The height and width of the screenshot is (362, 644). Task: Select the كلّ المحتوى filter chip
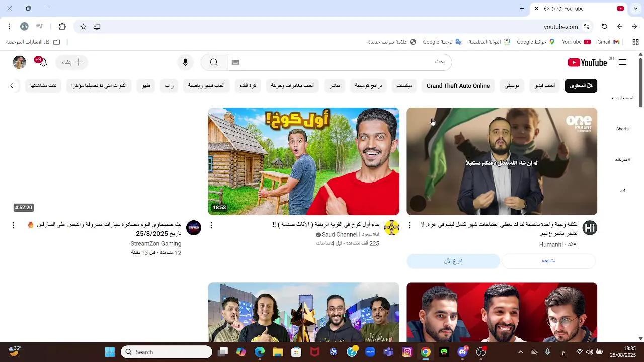[x=581, y=86]
